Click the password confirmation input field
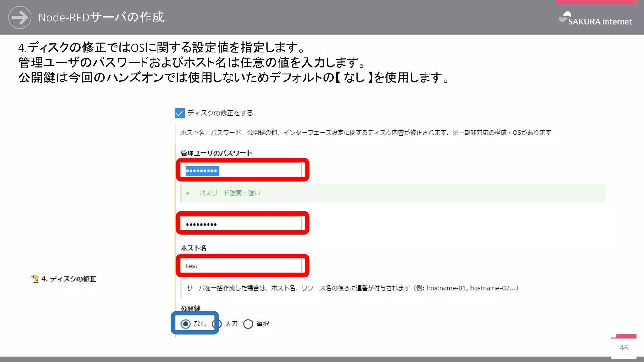Viewport: 644px width, 362px height. point(241,223)
